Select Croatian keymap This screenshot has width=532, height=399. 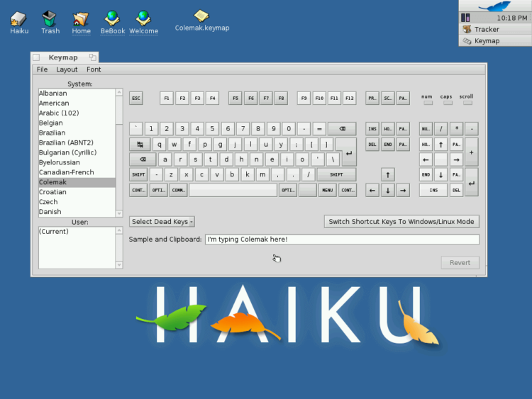pos(77,192)
